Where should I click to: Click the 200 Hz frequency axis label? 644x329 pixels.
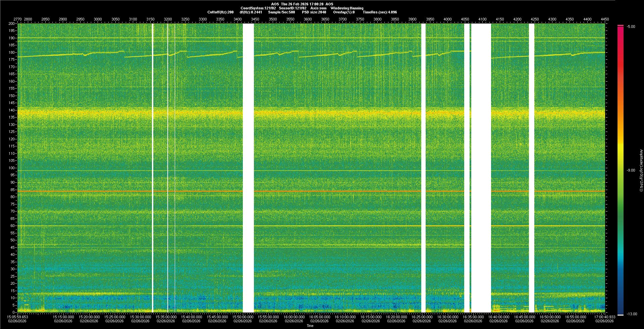12,24
